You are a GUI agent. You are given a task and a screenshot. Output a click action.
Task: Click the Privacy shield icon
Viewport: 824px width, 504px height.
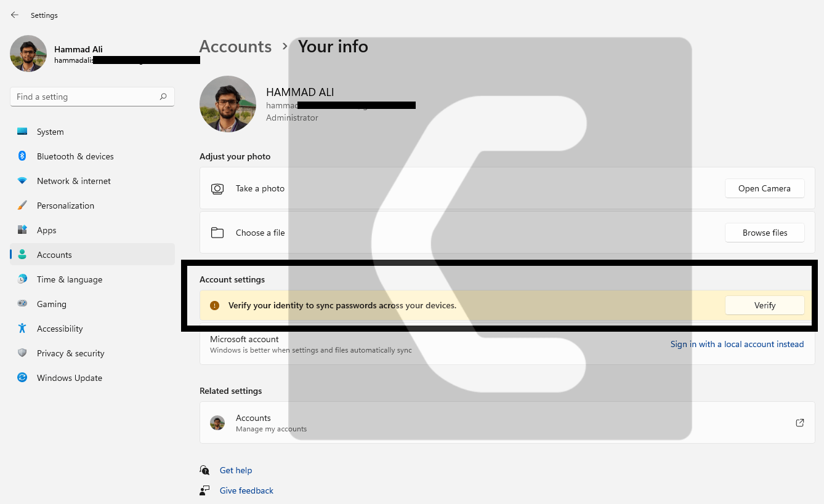tap(22, 353)
